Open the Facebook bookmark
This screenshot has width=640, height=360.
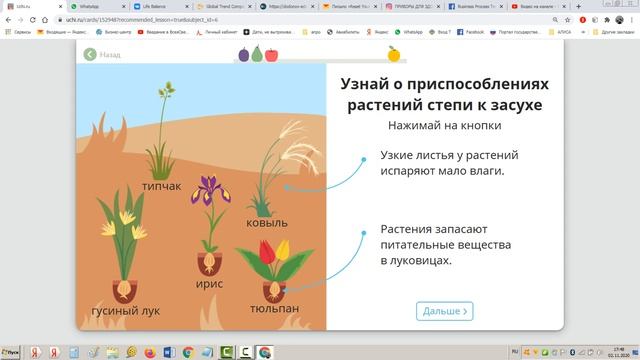(x=471, y=32)
